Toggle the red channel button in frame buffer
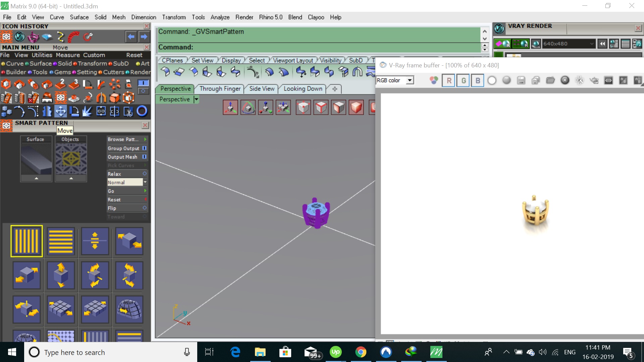644x362 pixels. (448, 80)
